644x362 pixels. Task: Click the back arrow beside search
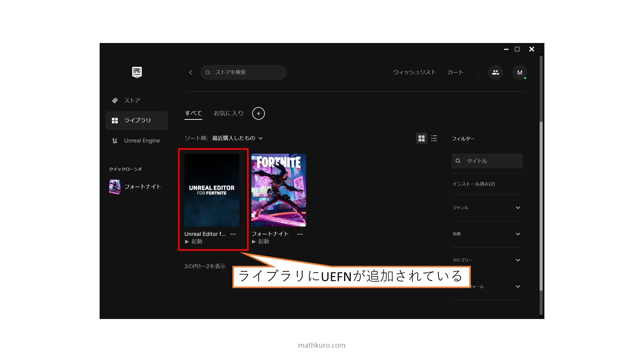tap(191, 72)
